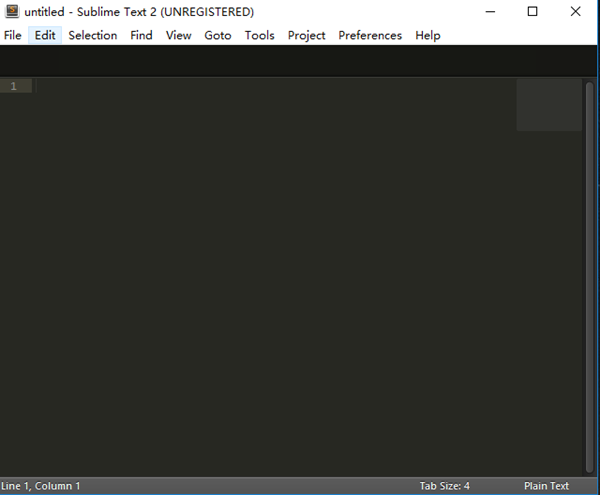
Task: Click line number 1 in the gutter
Action: point(14,86)
